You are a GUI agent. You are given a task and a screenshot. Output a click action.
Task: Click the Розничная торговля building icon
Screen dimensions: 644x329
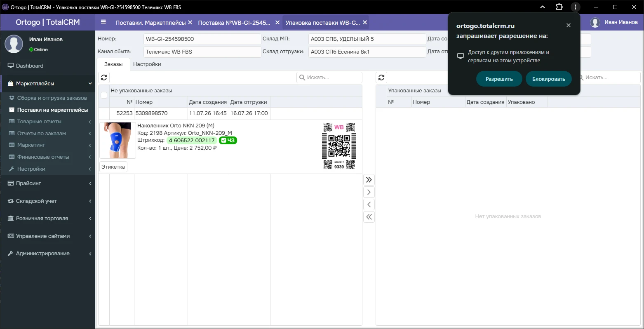11,219
